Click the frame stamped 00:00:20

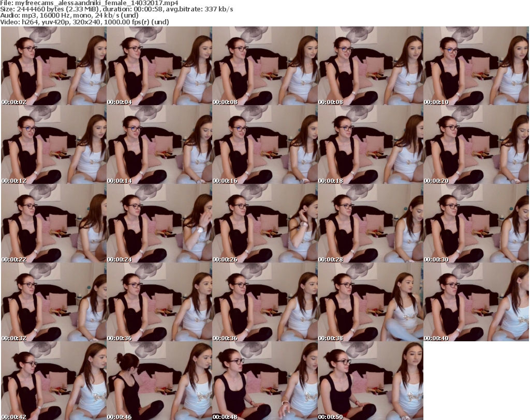tap(476, 144)
